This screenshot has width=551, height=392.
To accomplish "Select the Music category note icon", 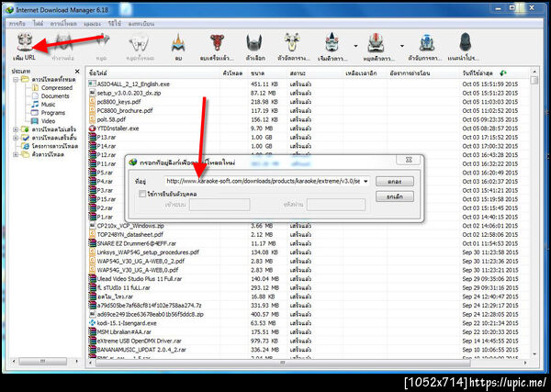I will coord(35,105).
